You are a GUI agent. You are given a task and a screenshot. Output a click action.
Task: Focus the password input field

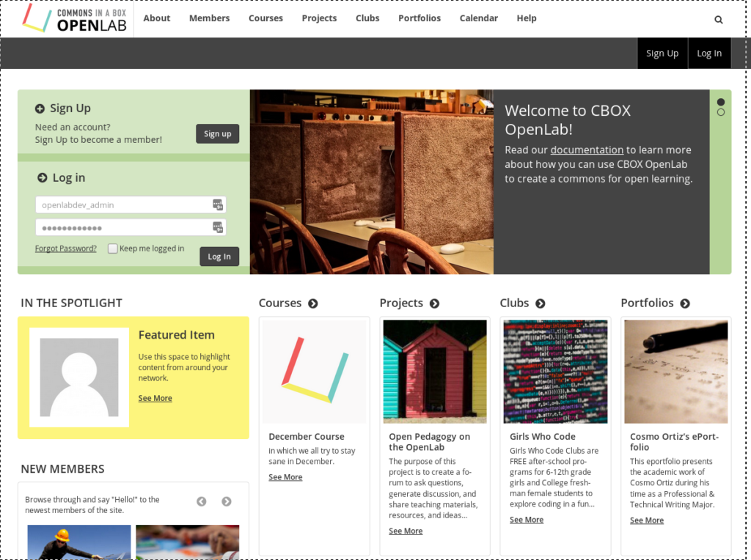131,227
